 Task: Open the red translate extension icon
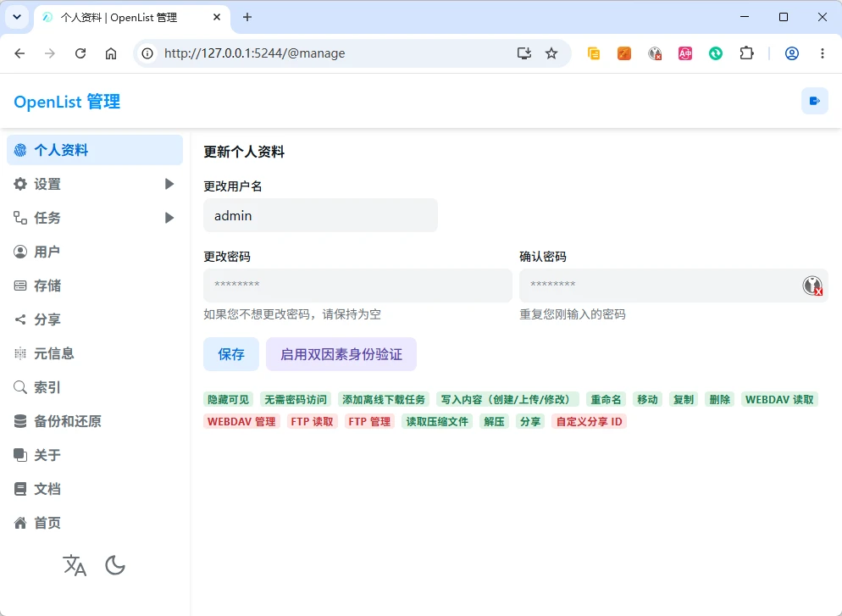(685, 53)
